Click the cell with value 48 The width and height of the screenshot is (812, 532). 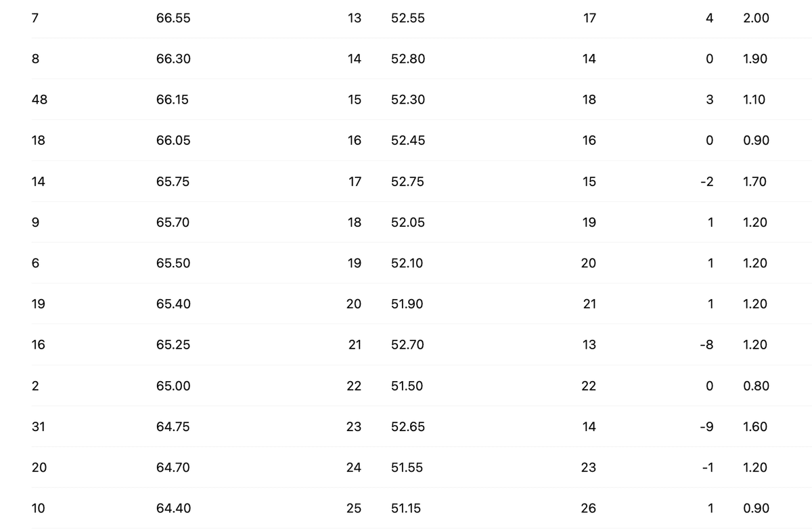(x=39, y=99)
